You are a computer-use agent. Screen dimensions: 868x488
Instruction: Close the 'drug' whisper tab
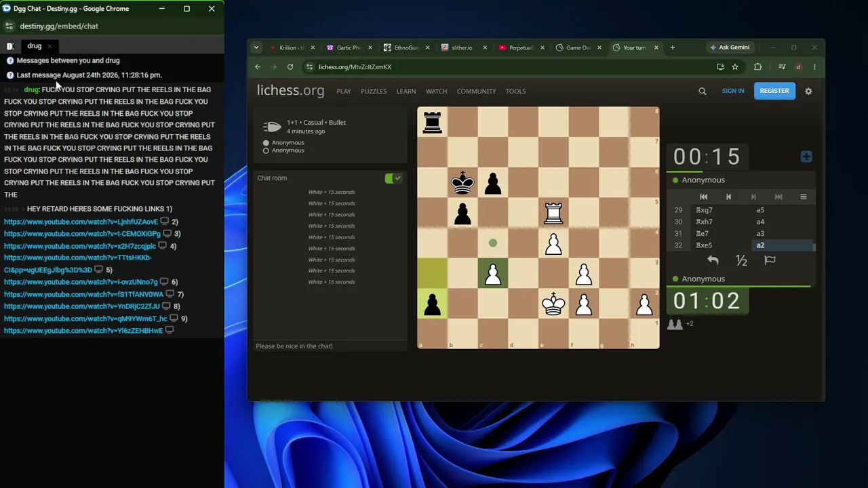pyautogui.click(x=50, y=46)
